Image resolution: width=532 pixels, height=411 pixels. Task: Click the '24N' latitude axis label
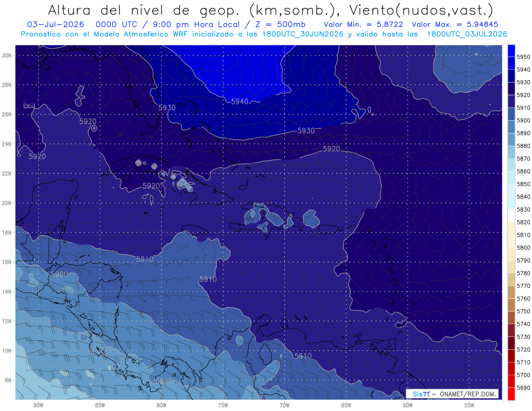click(x=7, y=144)
